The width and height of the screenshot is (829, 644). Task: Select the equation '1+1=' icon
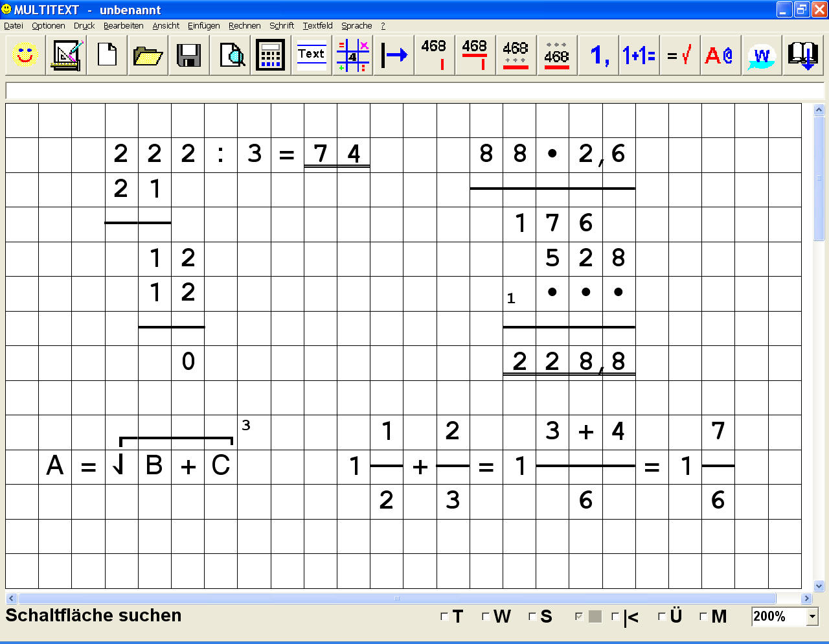639,55
